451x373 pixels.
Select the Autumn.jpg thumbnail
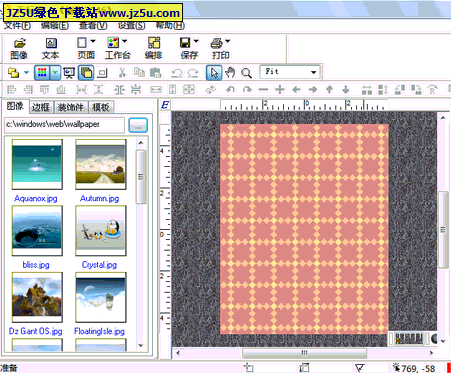click(x=100, y=165)
